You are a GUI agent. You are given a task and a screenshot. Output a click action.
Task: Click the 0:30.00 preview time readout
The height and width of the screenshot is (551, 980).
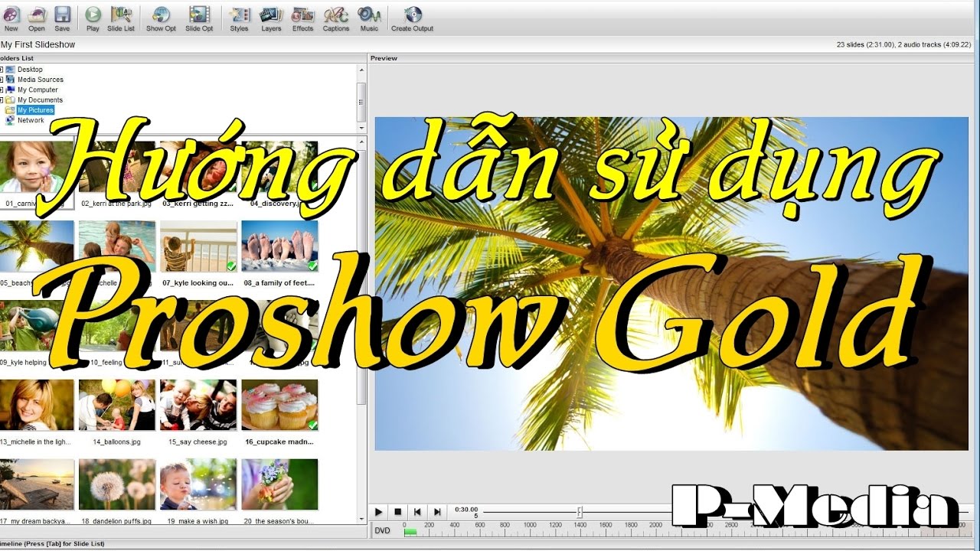point(466,509)
